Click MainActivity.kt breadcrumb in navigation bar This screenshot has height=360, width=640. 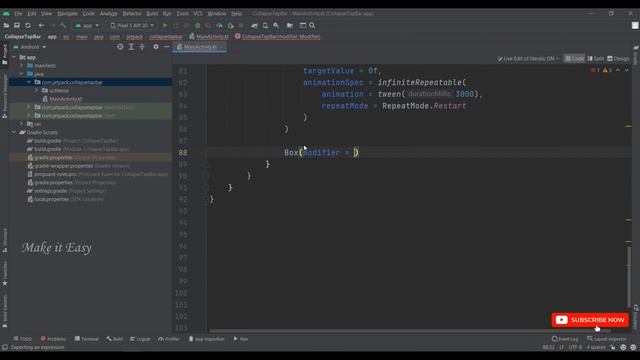[209, 37]
